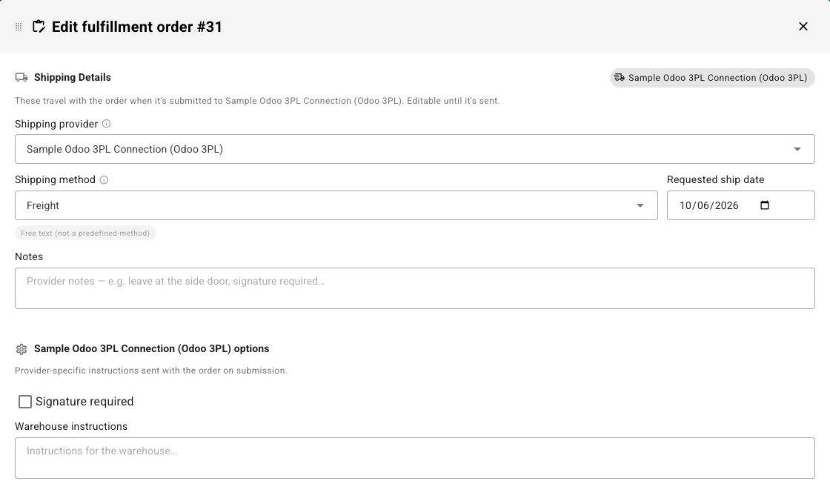Click the truck icon next to Shipping Details
This screenshot has height=504, width=830.
[x=21, y=77]
